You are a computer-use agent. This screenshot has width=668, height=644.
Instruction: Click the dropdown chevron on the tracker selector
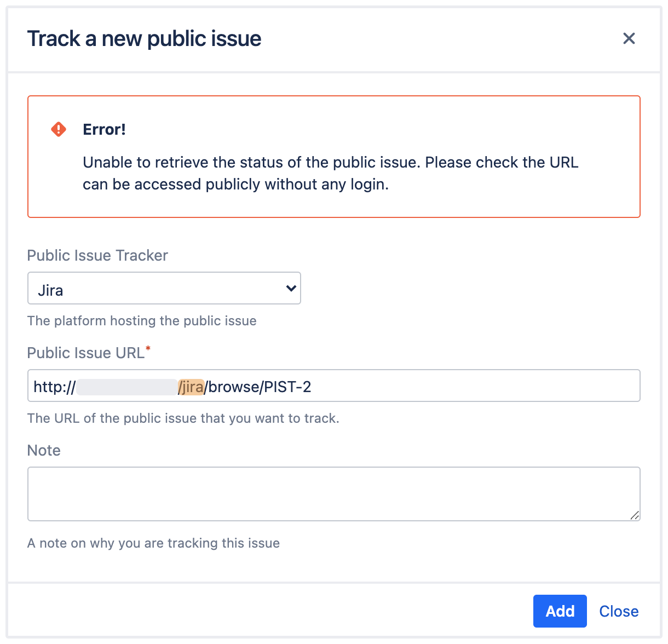point(290,288)
